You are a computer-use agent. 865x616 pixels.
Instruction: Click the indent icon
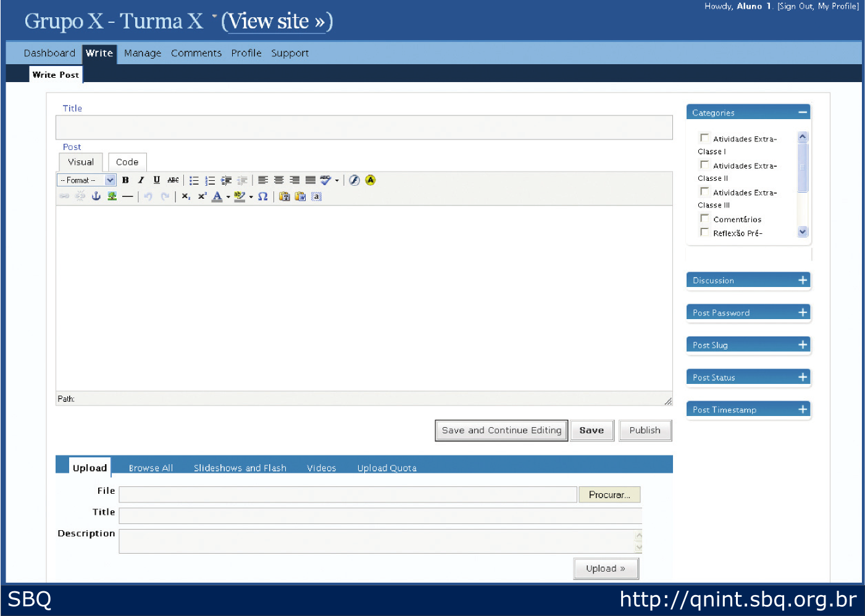pos(226,180)
